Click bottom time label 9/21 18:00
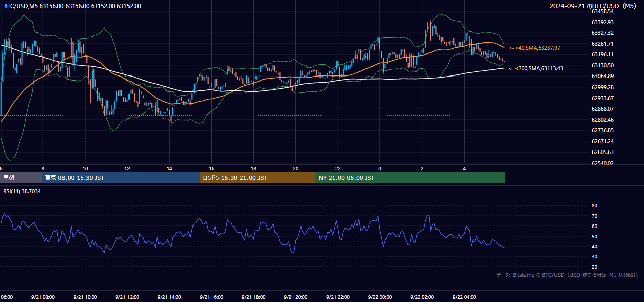The width and height of the screenshot is (644, 302). [253, 297]
